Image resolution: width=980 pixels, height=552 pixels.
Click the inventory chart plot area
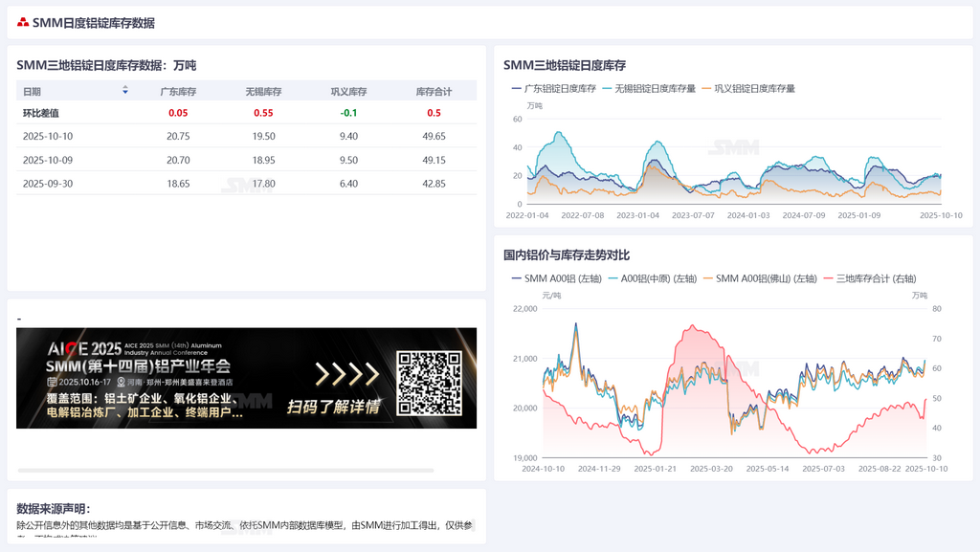click(x=734, y=161)
